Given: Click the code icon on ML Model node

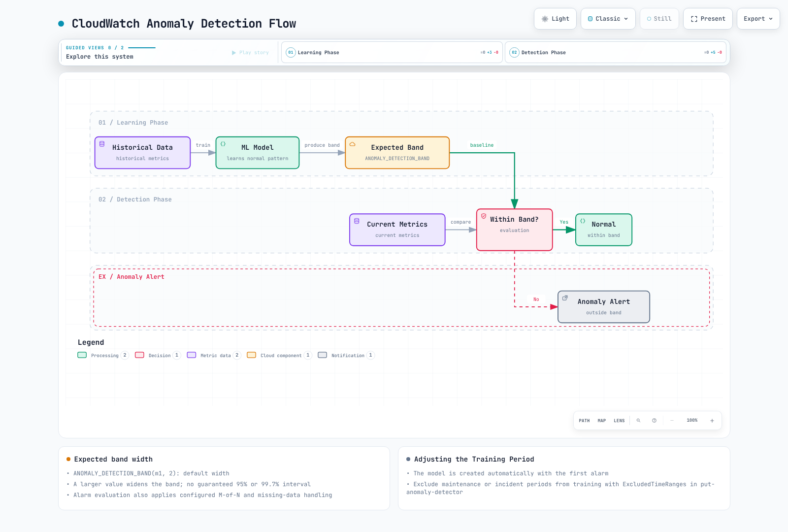Looking at the screenshot, I should point(223,144).
